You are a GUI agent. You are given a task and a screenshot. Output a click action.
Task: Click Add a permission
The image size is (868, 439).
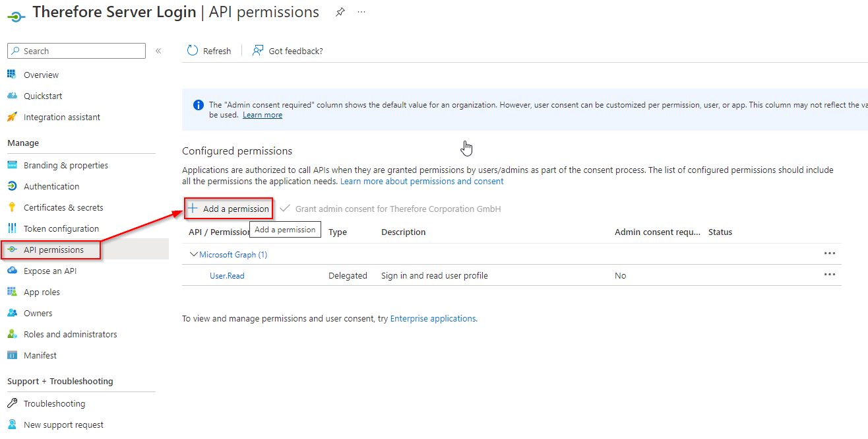pos(228,209)
